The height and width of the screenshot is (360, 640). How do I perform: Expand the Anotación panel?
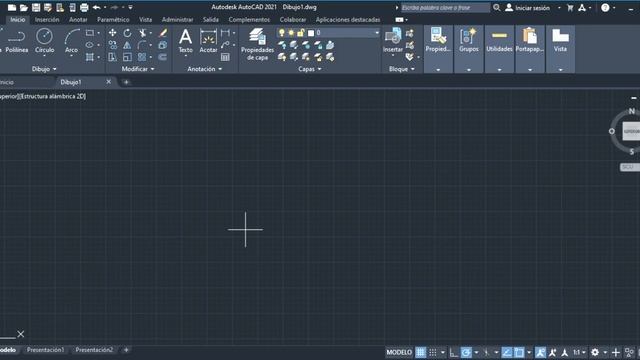[204, 69]
